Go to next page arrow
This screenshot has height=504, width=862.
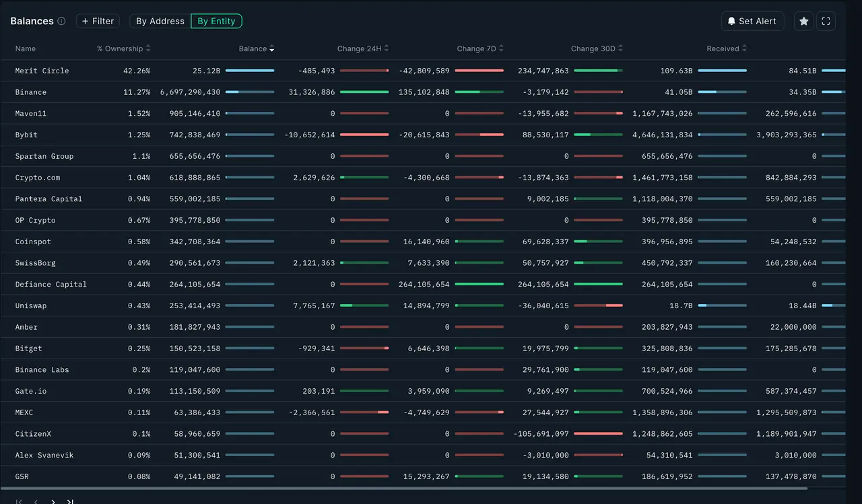pyautogui.click(x=53, y=501)
